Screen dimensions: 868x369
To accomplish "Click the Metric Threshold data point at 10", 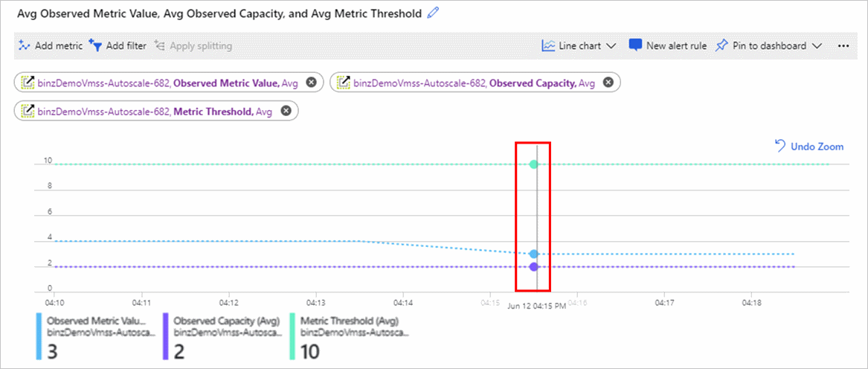I will (533, 164).
